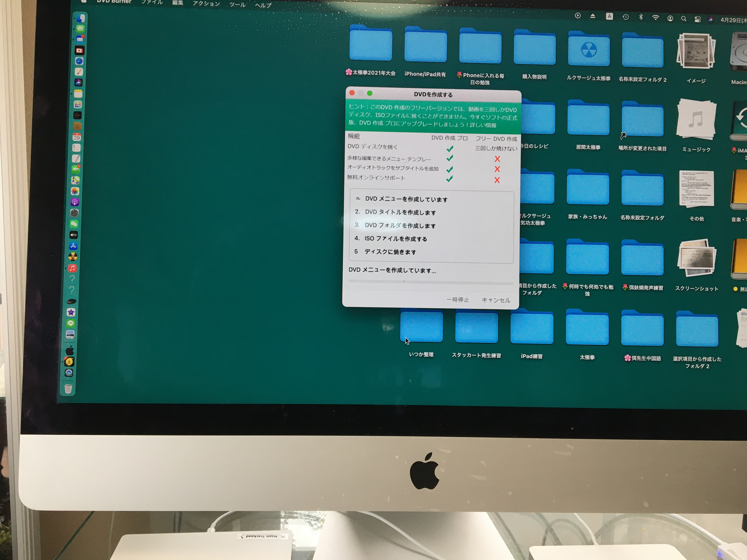Image resolution: width=747 pixels, height=560 pixels.
Task: Open Music app from the Dock
Action: (73, 268)
